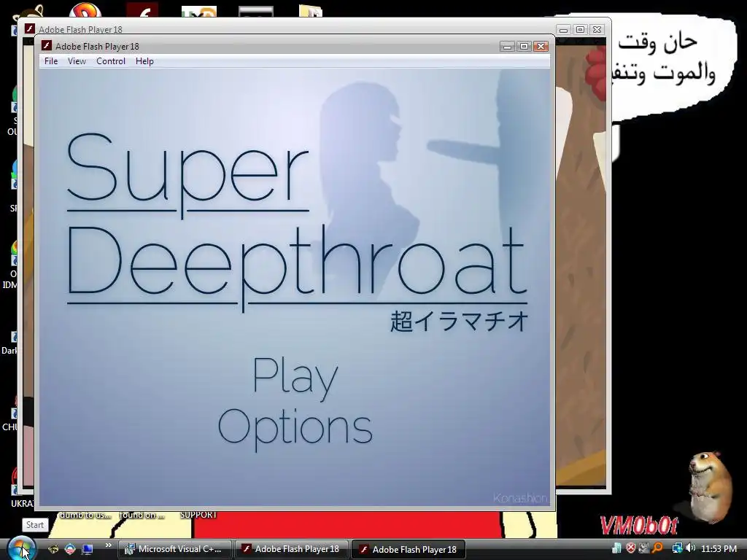The width and height of the screenshot is (747, 560).
Task: Click the network connection tray icon
Action: [x=677, y=548]
